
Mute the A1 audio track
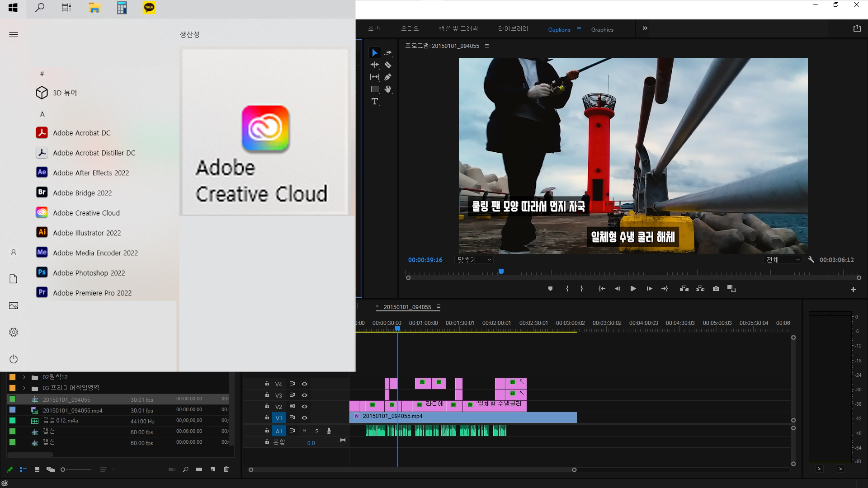point(304,431)
